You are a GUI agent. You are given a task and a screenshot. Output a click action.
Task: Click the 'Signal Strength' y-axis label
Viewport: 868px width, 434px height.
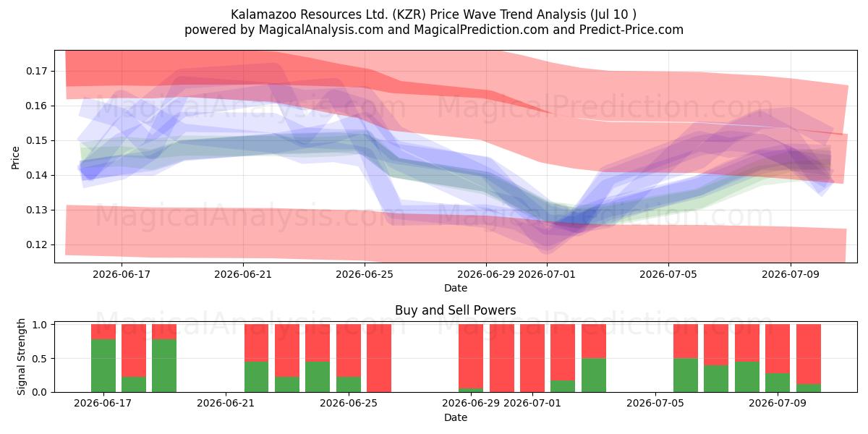click(x=22, y=357)
